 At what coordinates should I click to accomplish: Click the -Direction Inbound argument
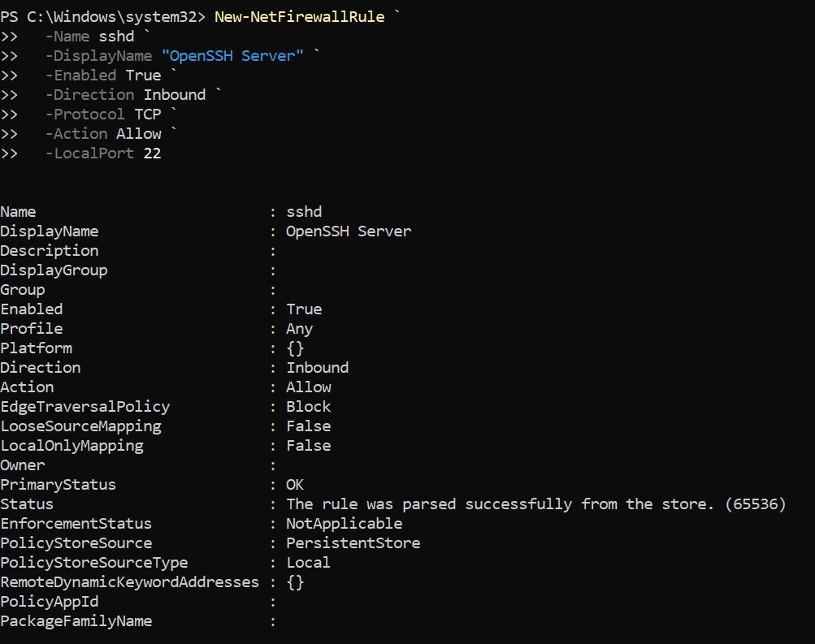coord(175,94)
